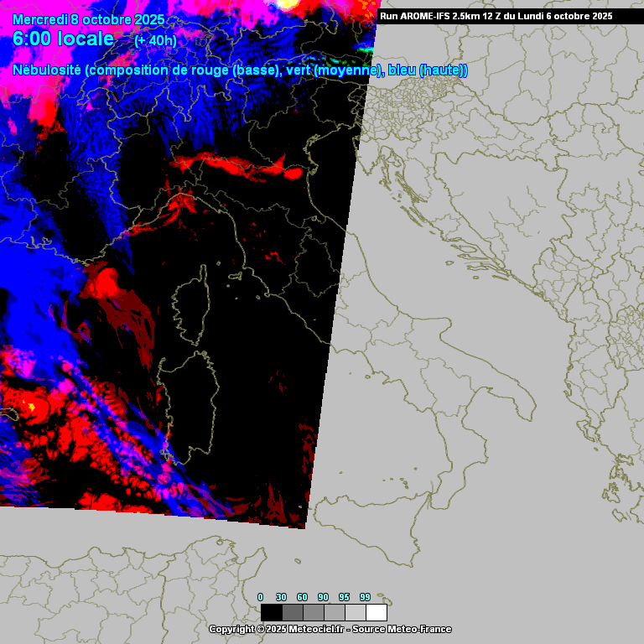Click the "Mercredi 8 octobre 2025" date text
The width and height of the screenshot is (644, 644).
88,20
